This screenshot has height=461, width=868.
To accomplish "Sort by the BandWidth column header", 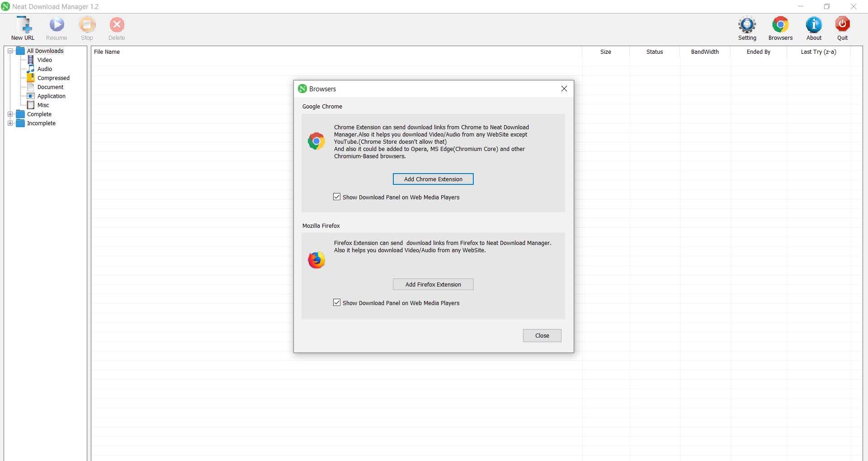I will (x=705, y=52).
